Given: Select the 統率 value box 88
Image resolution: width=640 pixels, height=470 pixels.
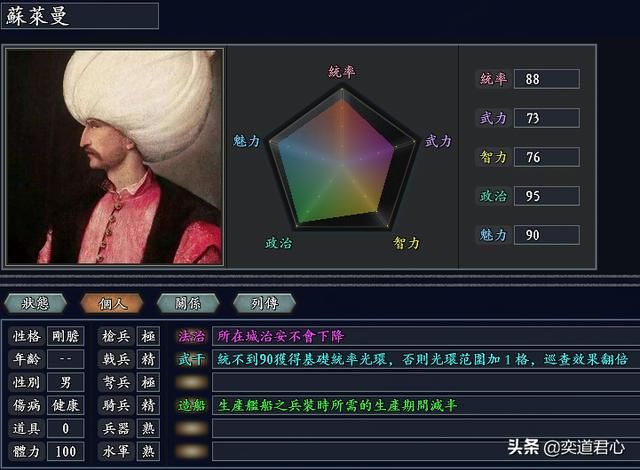Looking at the screenshot, I should [547, 79].
